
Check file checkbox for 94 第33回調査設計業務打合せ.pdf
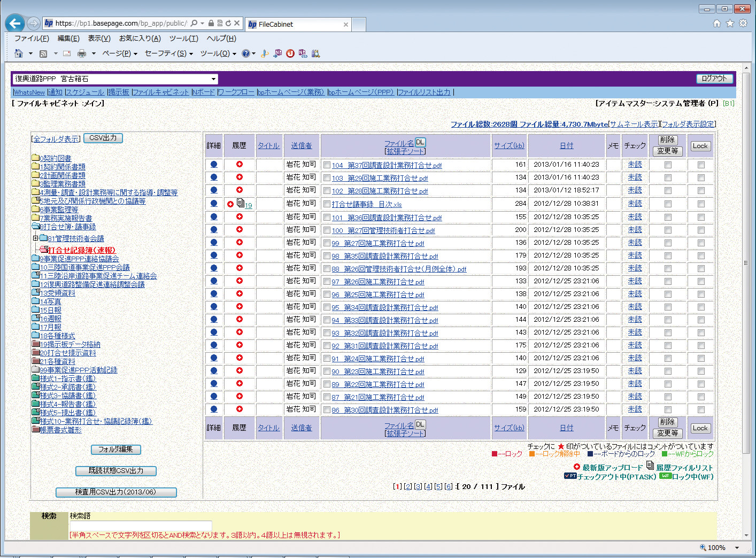tap(327, 320)
